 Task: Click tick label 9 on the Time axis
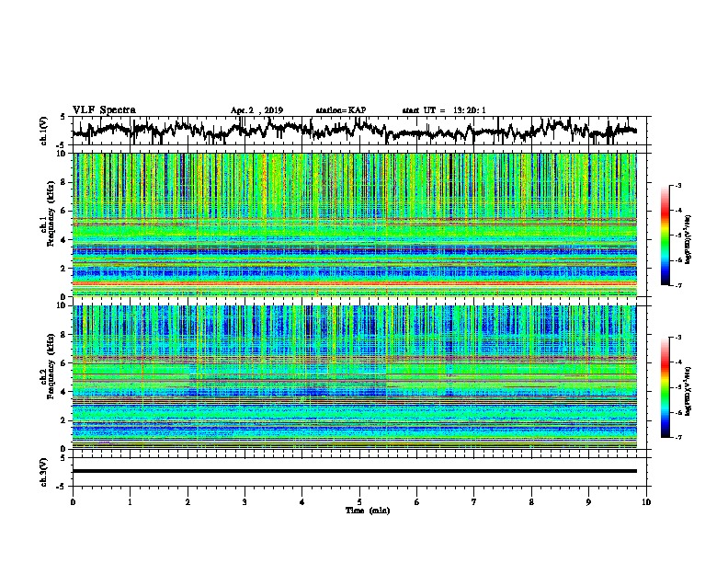588,502
